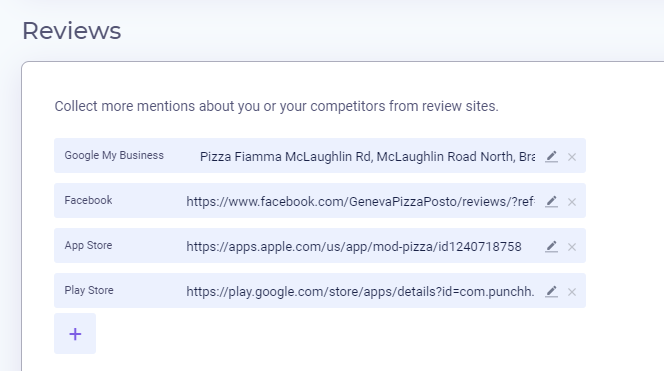Edit the App Store URL with pencil icon
The height and width of the screenshot is (371, 664).
click(551, 246)
